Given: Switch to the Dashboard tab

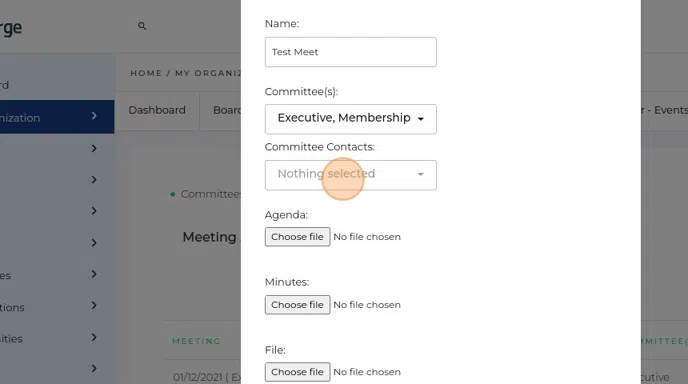Looking at the screenshot, I should pyautogui.click(x=157, y=110).
